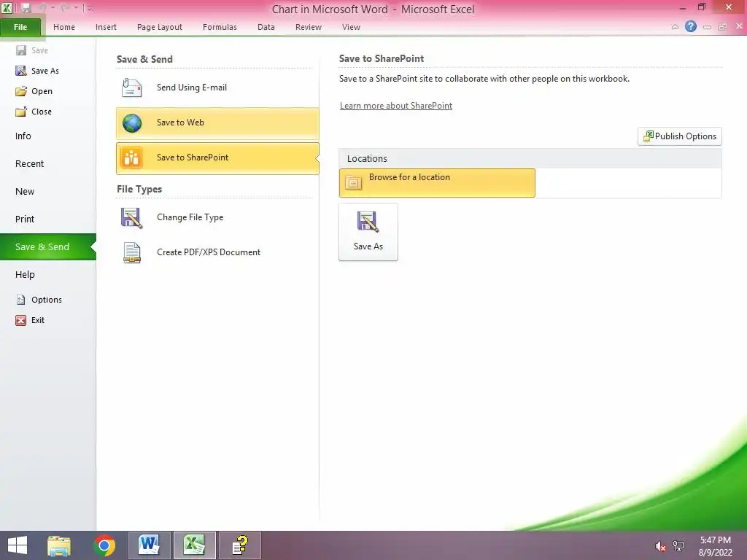
Task: Switch to the View tab
Action: 351,27
